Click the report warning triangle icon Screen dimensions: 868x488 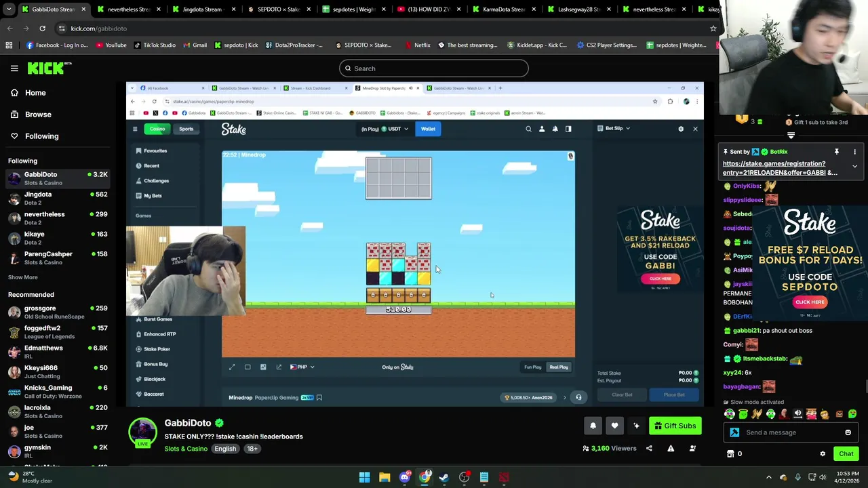click(x=671, y=448)
